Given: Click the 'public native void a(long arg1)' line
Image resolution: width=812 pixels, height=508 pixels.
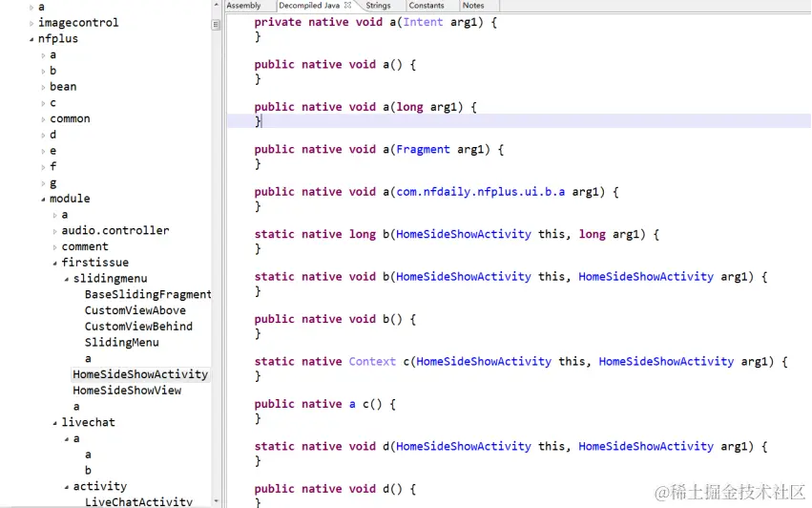Looking at the screenshot, I should pos(365,107).
